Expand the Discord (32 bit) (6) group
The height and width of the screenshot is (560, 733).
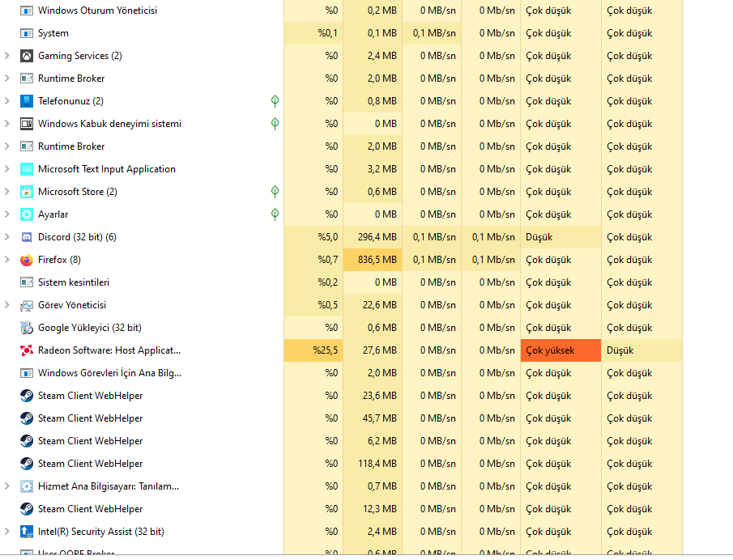(x=7, y=237)
